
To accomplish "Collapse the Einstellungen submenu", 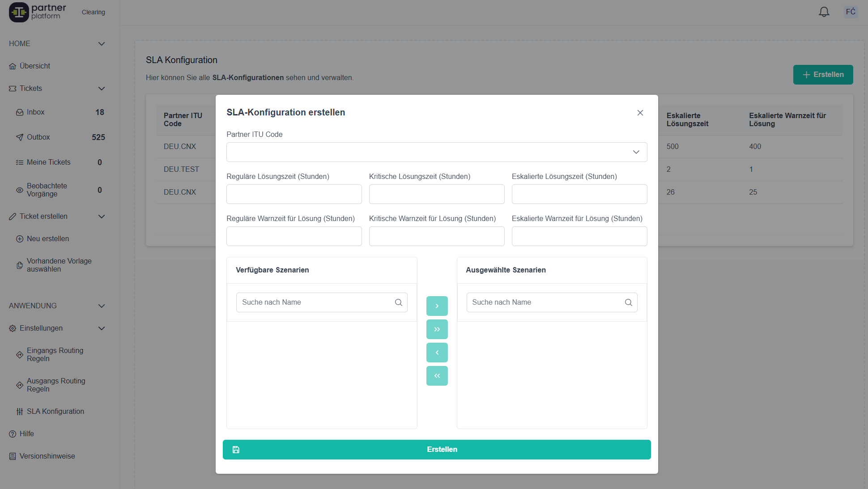I will click(102, 328).
